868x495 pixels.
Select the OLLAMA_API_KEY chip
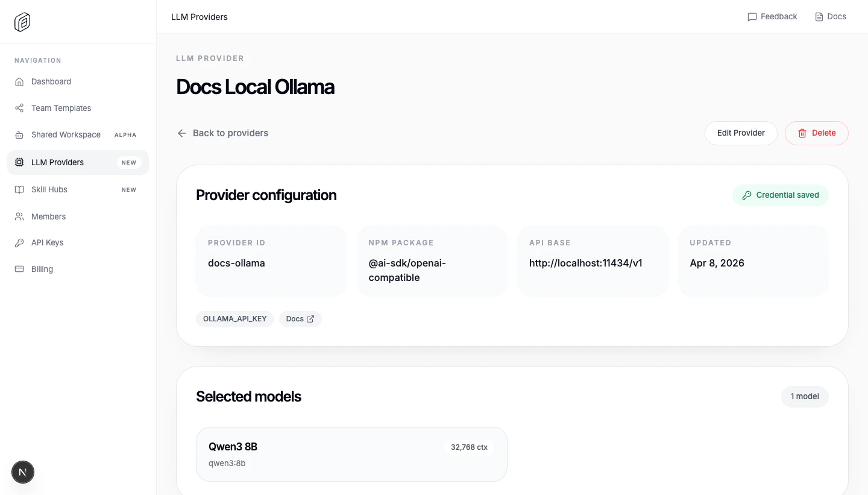click(234, 318)
